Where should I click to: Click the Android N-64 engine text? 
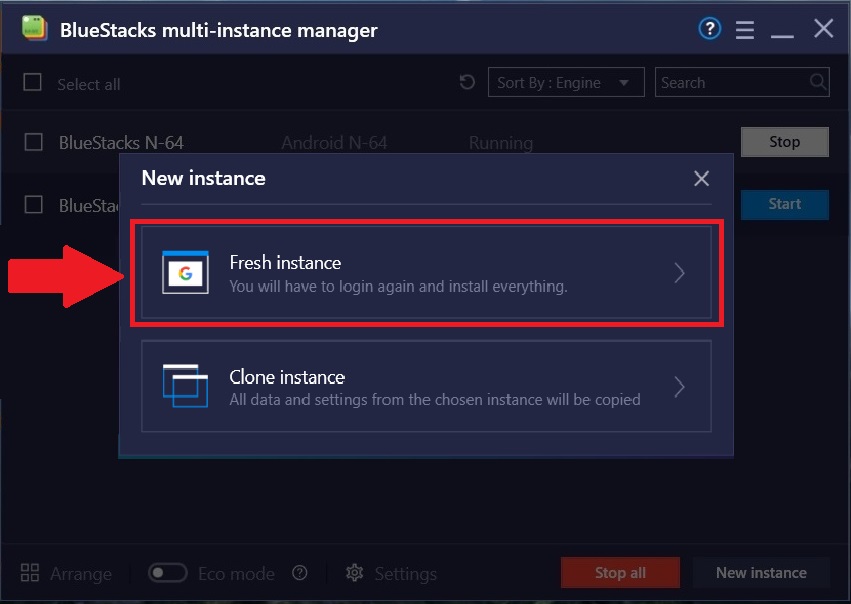334,143
